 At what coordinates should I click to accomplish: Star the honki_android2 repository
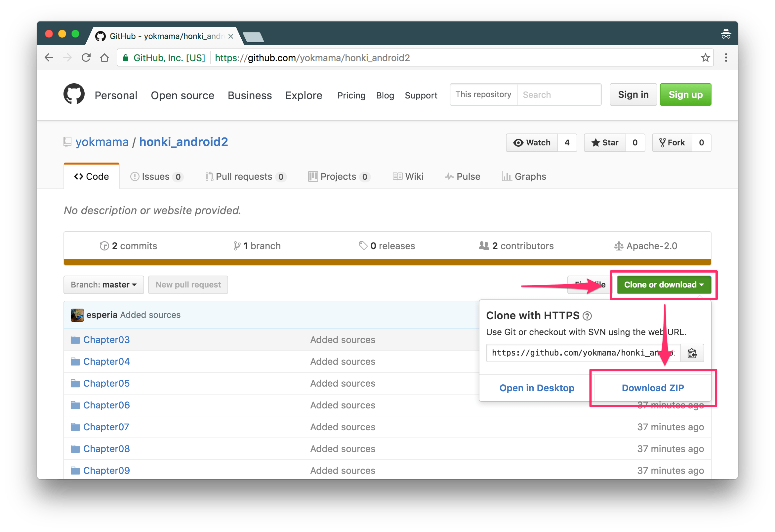tap(605, 143)
